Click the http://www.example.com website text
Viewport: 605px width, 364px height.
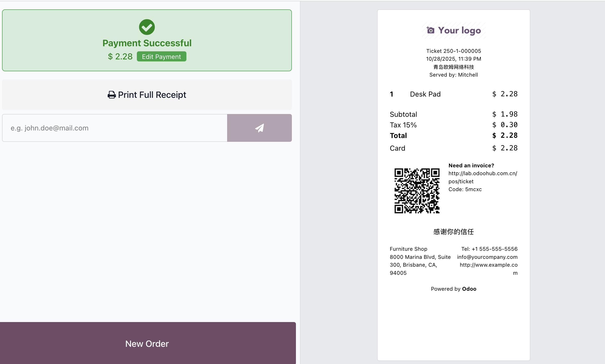488,265
